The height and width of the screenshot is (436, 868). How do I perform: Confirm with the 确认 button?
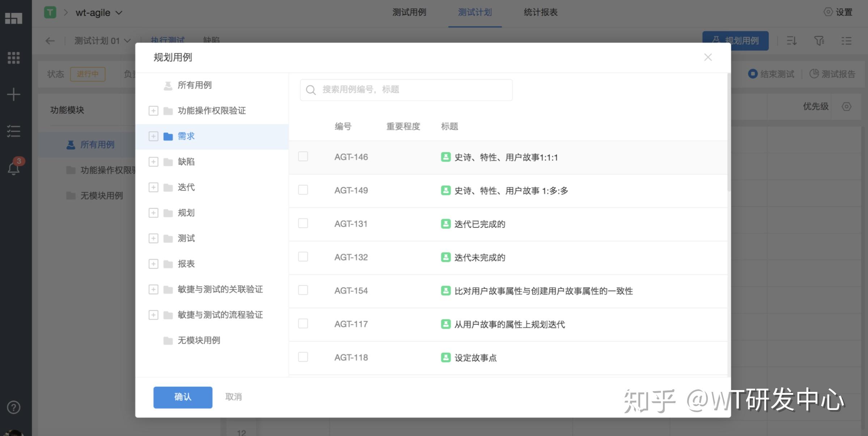point(183,397)
